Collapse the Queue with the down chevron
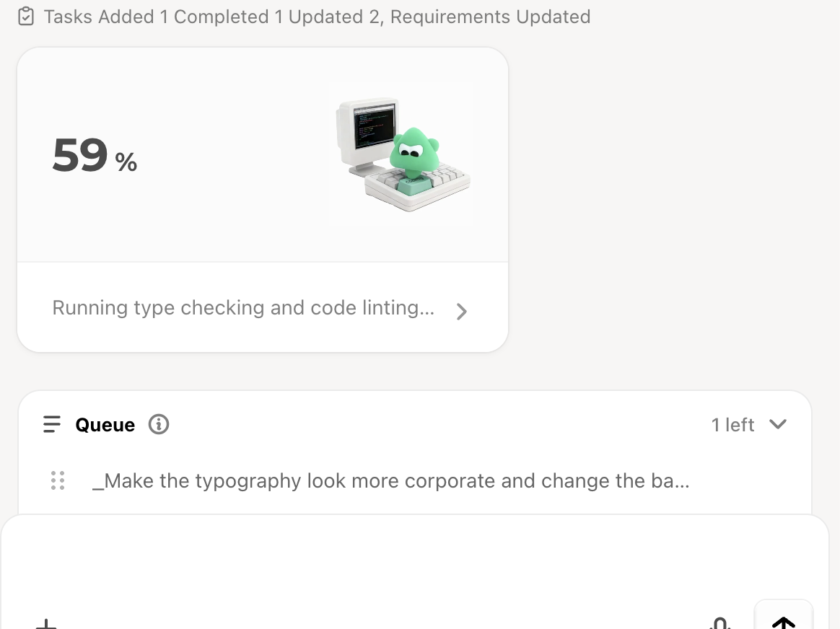Image resolution: width=840 pixels, height=629 pixels. (x=778, y=424)
